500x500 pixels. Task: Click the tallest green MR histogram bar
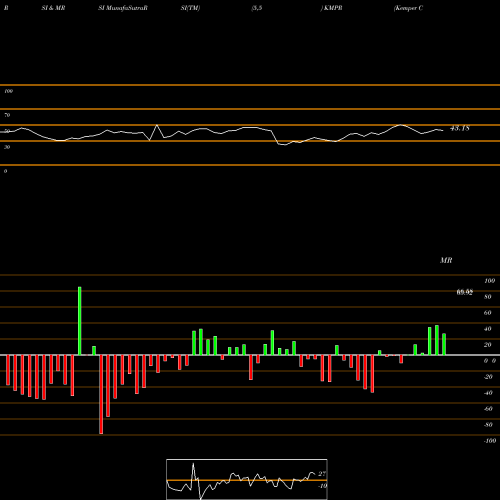[x=80, y=321]
